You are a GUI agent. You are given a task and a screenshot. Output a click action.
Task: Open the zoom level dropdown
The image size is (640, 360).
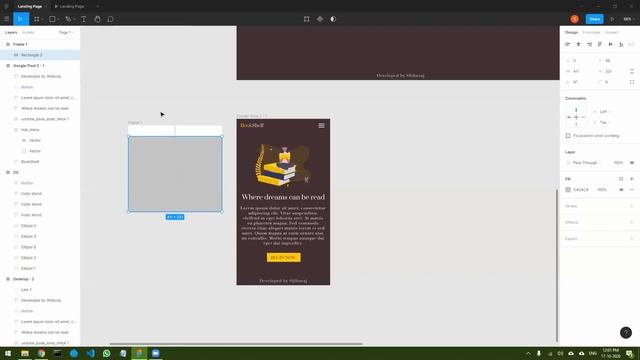tap(628, 19)
